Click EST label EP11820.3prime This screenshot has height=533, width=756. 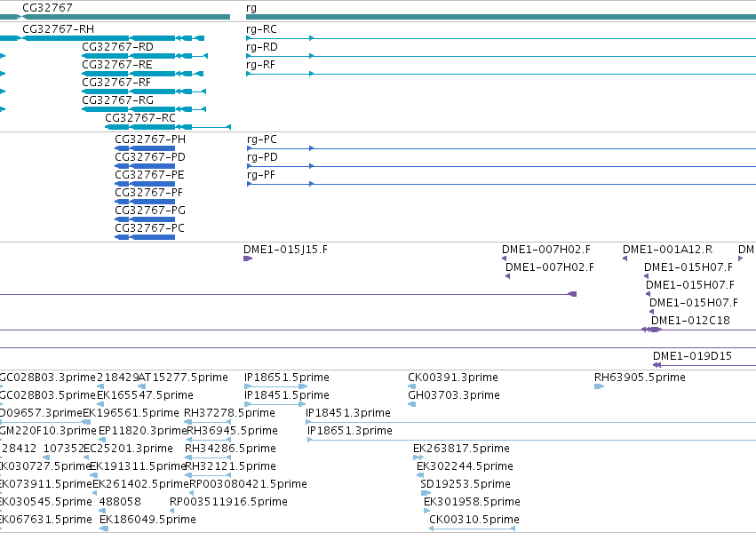(142, 431)
